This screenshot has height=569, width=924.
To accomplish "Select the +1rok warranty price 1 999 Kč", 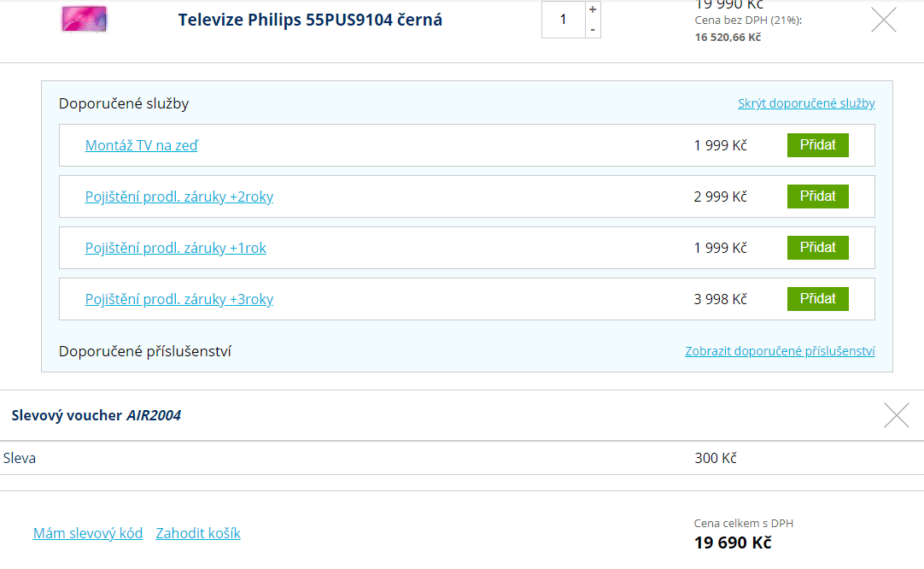I will tap(720, 248).
